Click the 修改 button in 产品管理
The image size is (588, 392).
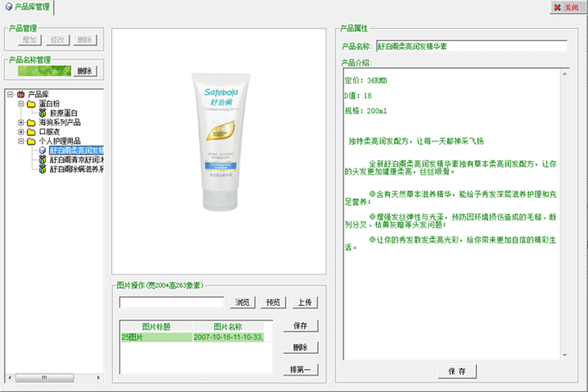[x=58, y=40]
